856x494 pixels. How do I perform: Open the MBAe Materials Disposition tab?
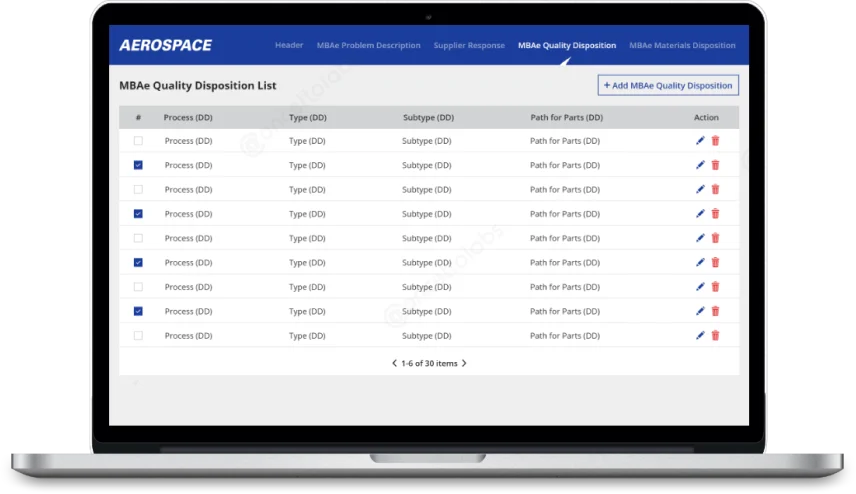(682, 45)
